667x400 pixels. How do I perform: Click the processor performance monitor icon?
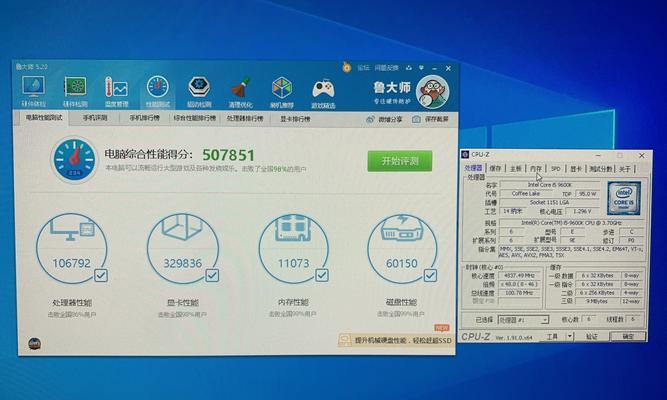point(71,229)
